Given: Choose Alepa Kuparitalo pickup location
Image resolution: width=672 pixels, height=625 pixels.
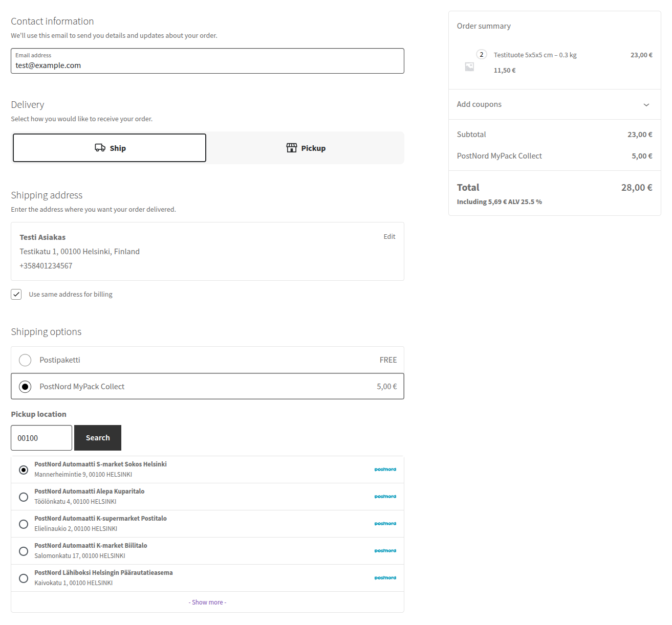Looking at the screenshot, I should 24,497.
